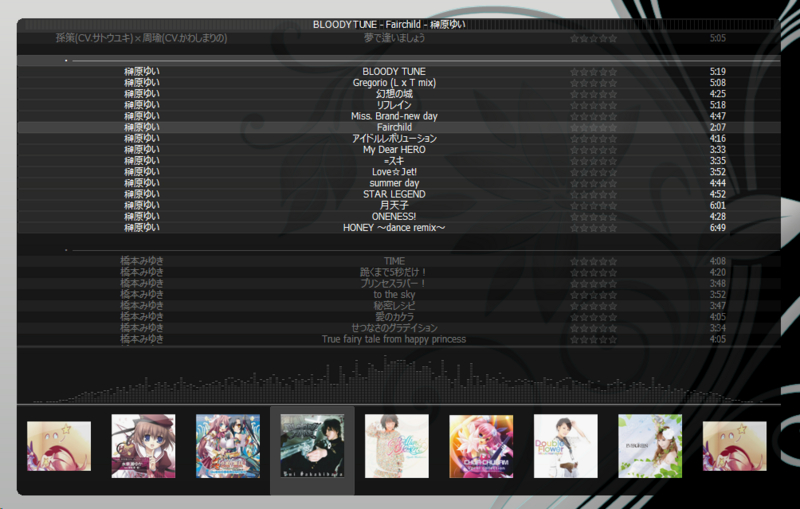Image resolution: width=800 pixels, height=509 pixels.
Task: Choose the プリンセスラバー! track
Action: tap(393, 284)
